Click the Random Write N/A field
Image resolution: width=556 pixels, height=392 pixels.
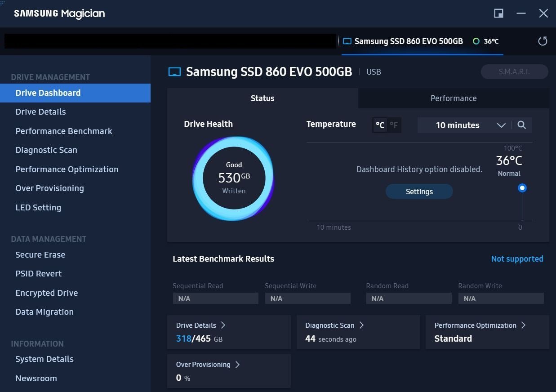(x=501, y=298)
